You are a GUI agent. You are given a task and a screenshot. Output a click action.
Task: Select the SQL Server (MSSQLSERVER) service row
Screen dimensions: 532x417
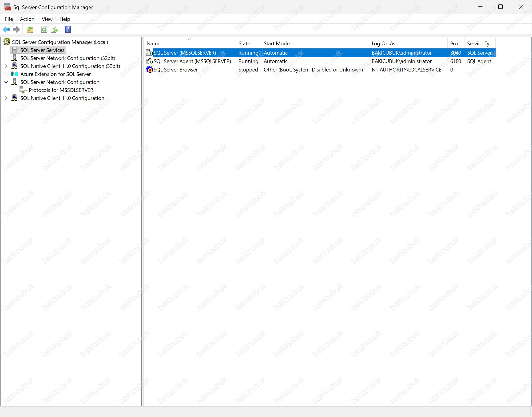(185, 53)
